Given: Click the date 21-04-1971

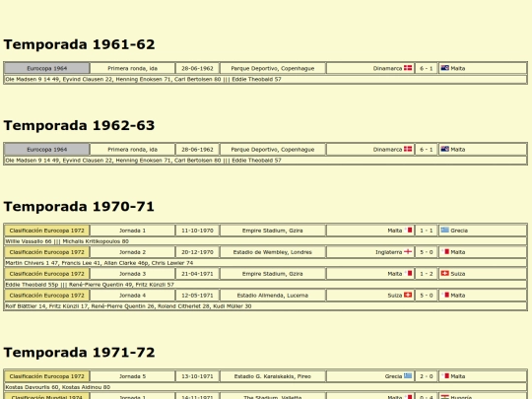Looking at the screenshot, I should tap(197, 274).
